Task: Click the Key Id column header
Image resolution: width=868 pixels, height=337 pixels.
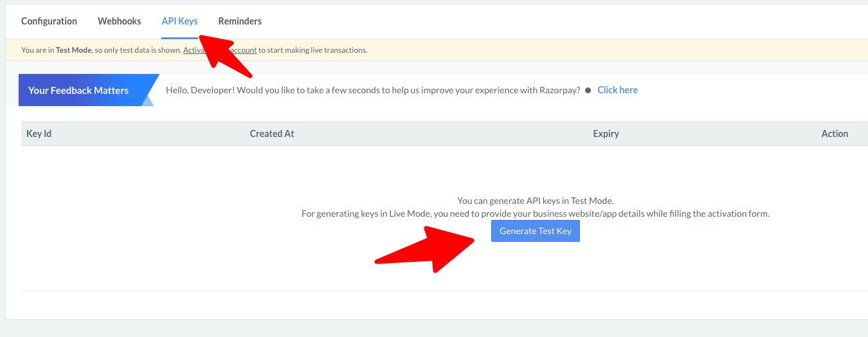Action: coord(39,134)
